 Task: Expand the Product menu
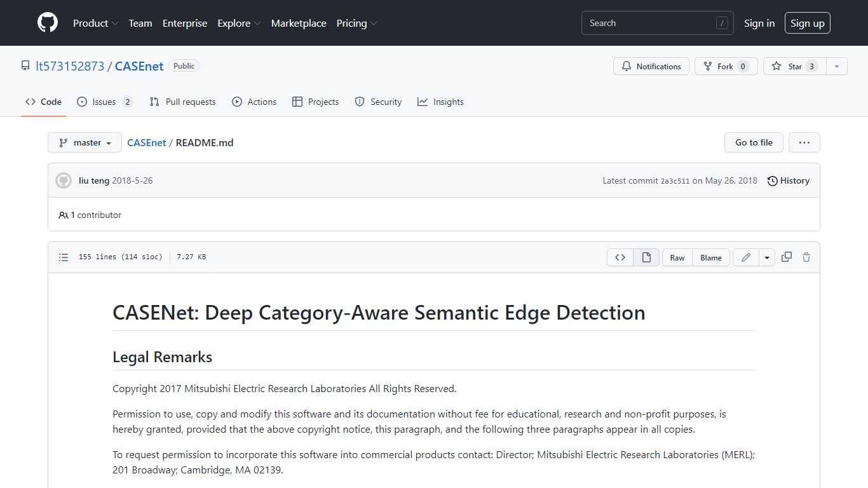pyautogui.click(x=95, y=23)
